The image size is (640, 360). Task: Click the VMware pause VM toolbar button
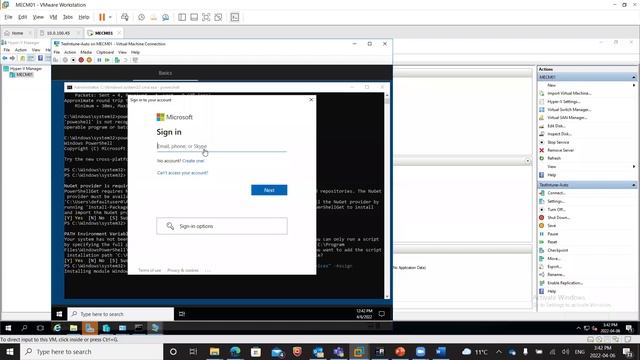click(x=102, y=17)
